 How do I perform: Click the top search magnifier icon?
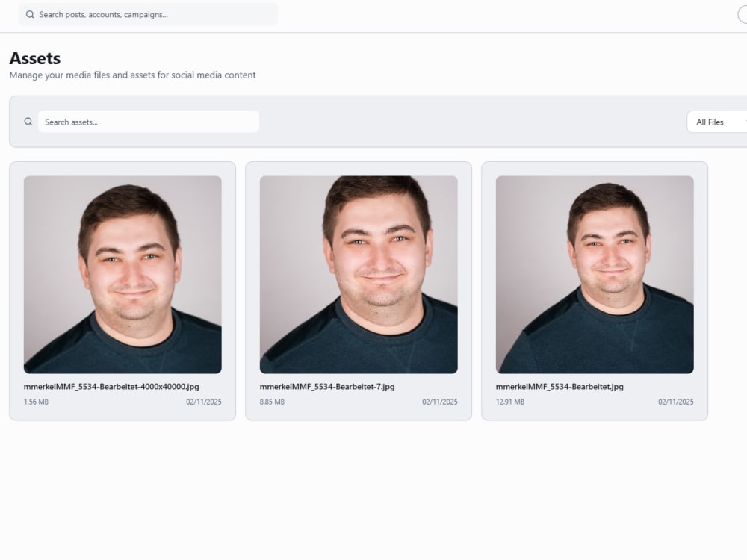pyautogui.click(x=30, y=15)
